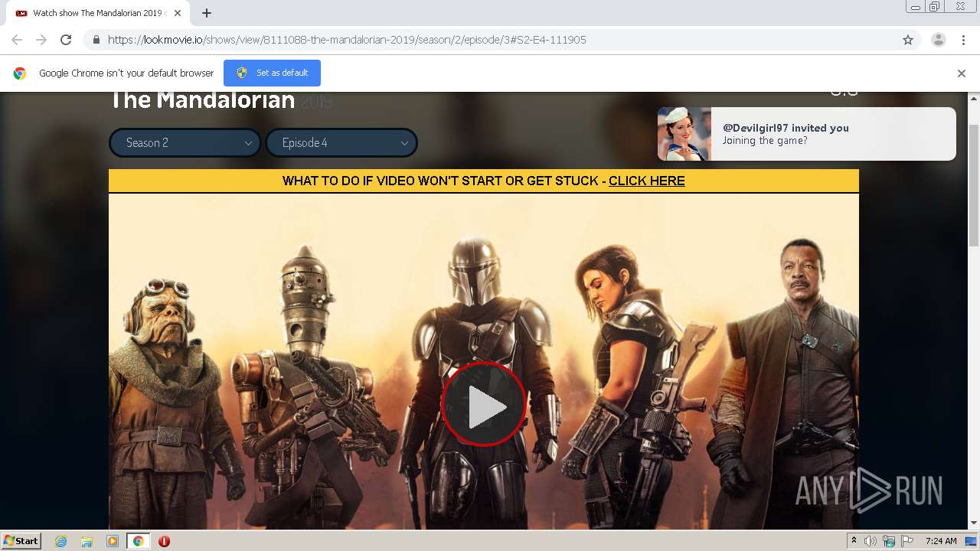
Task: Show hidden system tray icons
Action: (x=854, y=540)
